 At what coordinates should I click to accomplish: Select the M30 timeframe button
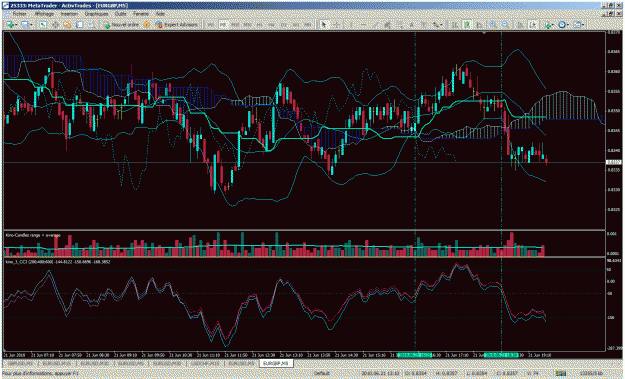[x=248, y=25]
